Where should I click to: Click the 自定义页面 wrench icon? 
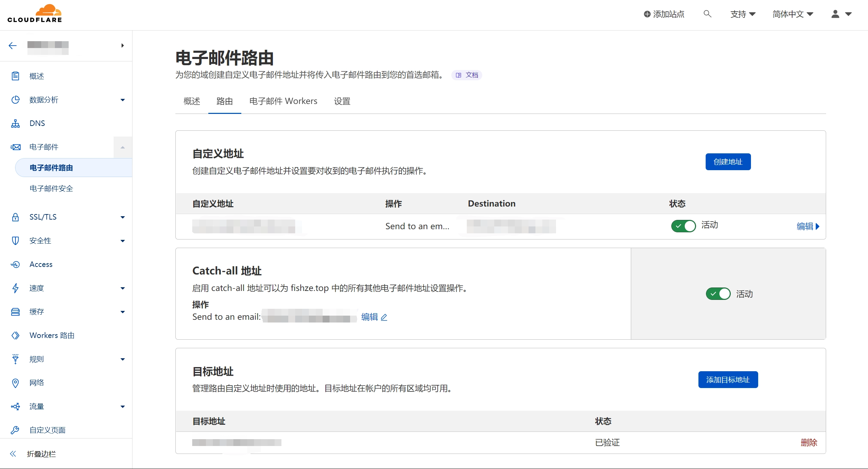[x=15, y=430]
